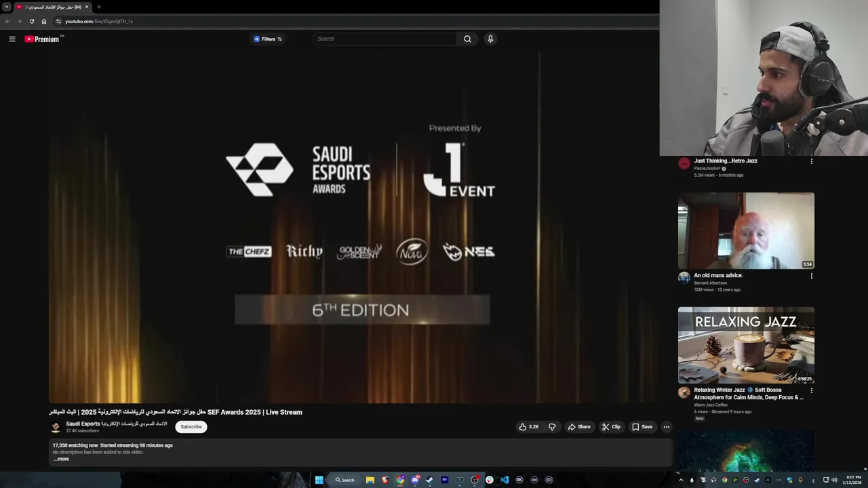Subscribe to the Saudi Esports channel
The width and height of the screenshot is (868, 488).
pos(191,427)
